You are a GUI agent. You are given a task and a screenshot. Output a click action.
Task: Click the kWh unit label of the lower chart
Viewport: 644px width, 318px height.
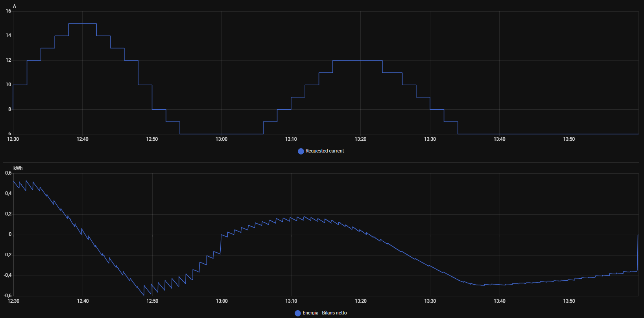18,168
